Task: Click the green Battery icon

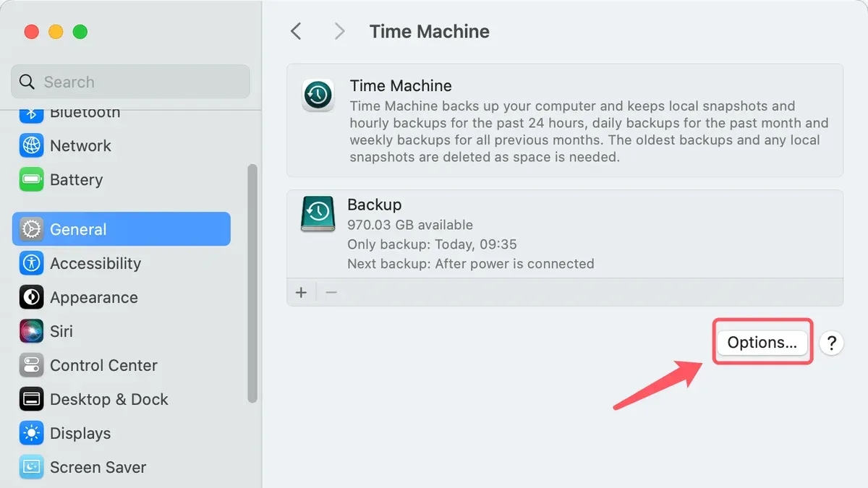Action: pyautogui.click(x=31, y=179)
